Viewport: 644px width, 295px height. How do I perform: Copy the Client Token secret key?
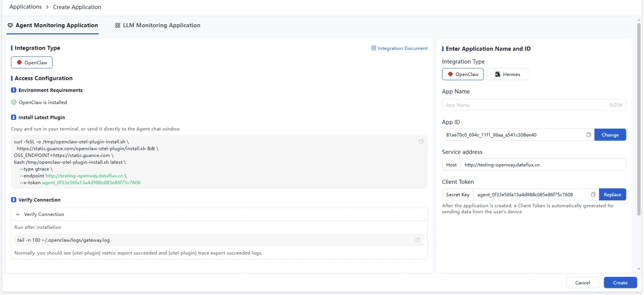click(x=593, y=194)
